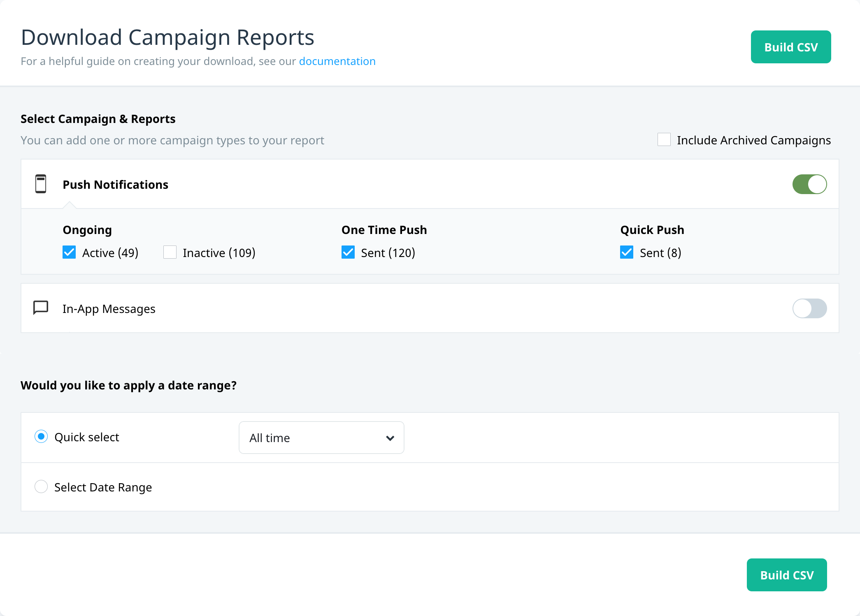
Task: Enable the In-App Messages toggle
Action: pyautogui.click(x=809, y=308)
